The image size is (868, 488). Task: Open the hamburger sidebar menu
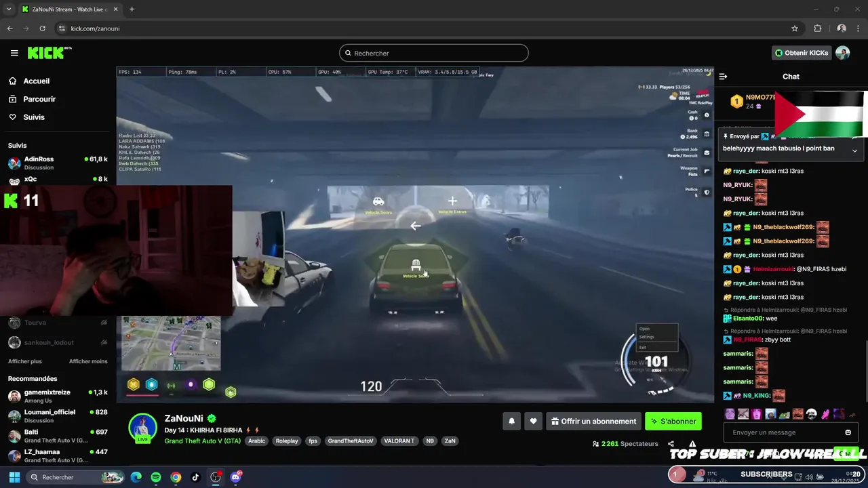pyautogui.click(x=14, y=53)
